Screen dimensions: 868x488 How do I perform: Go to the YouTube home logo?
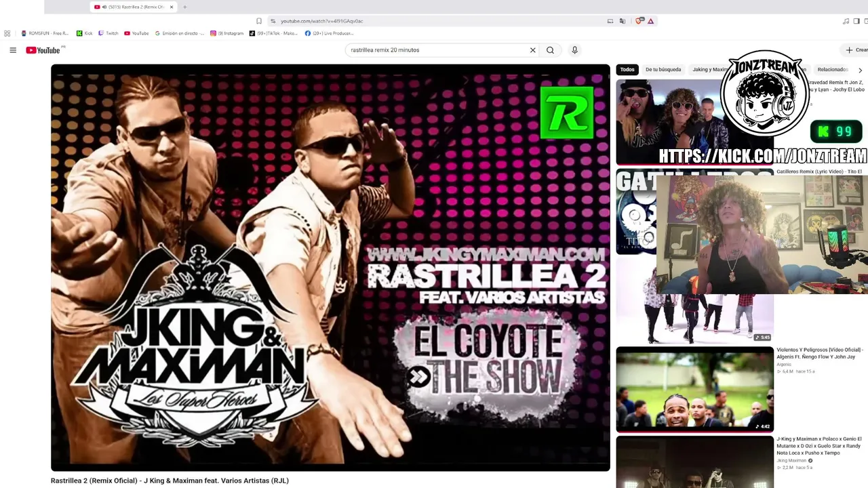pos(43,50)
